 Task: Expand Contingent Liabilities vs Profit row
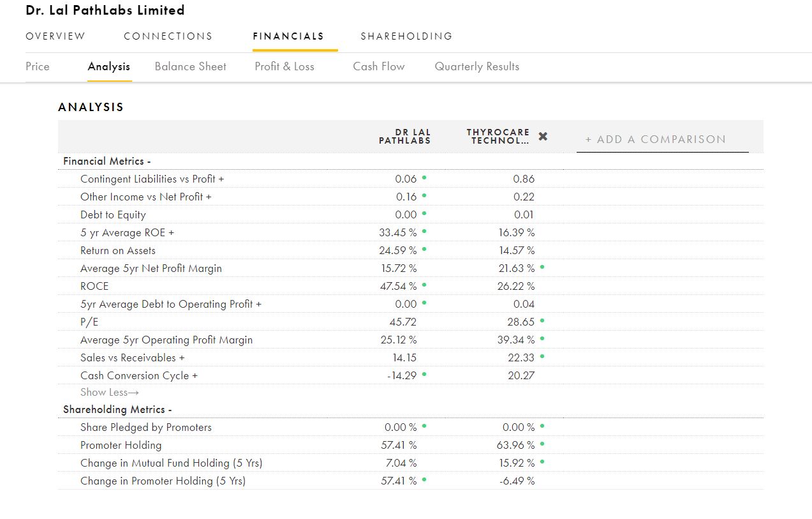click(152, 179)
